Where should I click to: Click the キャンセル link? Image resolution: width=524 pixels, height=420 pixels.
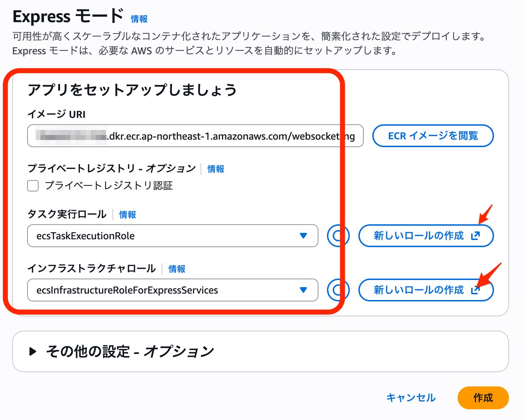[411, 397]
